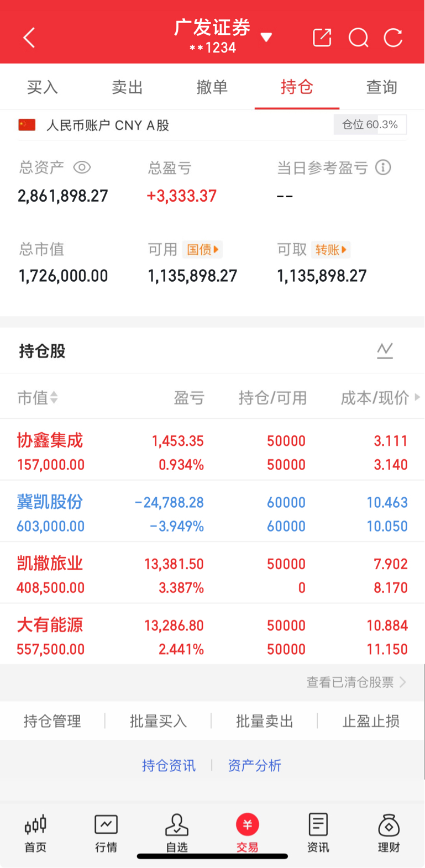425x868 pixels.
Task: Open the 资产分析 link
Action: (x=255, y=765)
